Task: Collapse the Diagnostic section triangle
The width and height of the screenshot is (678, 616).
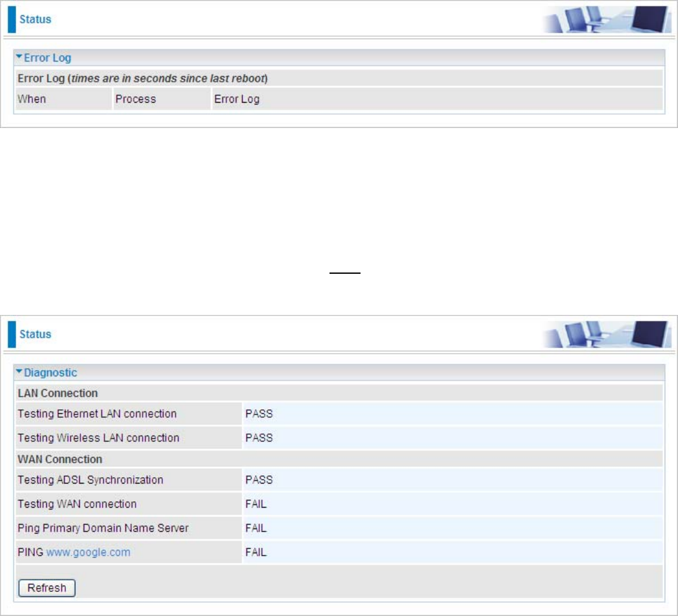Action: (x=19, y=371)
